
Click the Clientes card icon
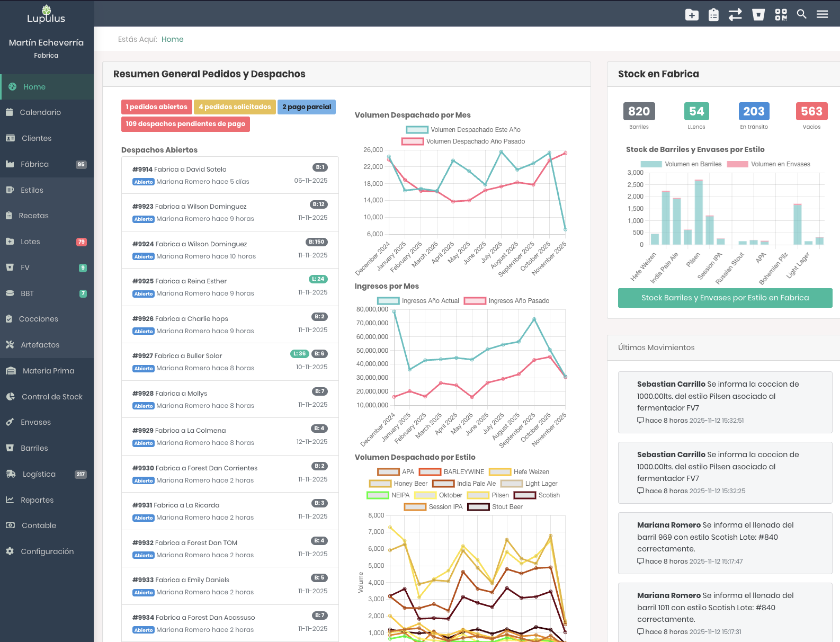click(x=10, y=138)
